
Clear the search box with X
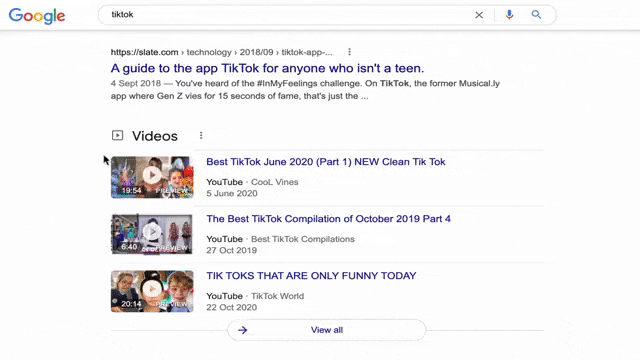[479, 15]
